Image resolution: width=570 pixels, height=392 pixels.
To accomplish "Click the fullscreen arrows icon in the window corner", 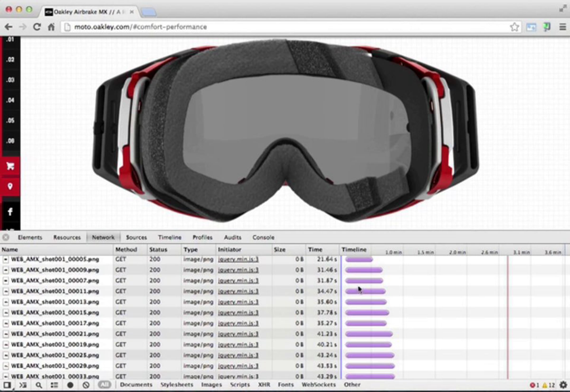I will point(562,9).
